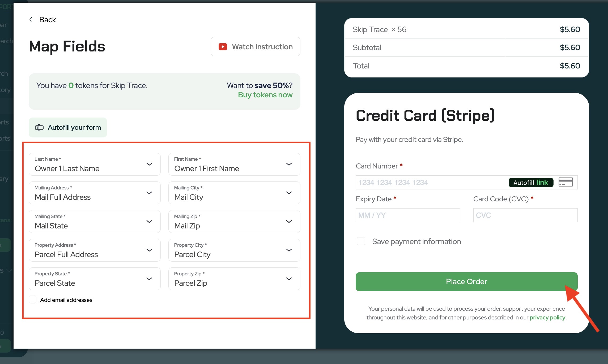Screen dimensions: 608x364
Task: Click the Watch Instruction button
Action: (255, 47)
